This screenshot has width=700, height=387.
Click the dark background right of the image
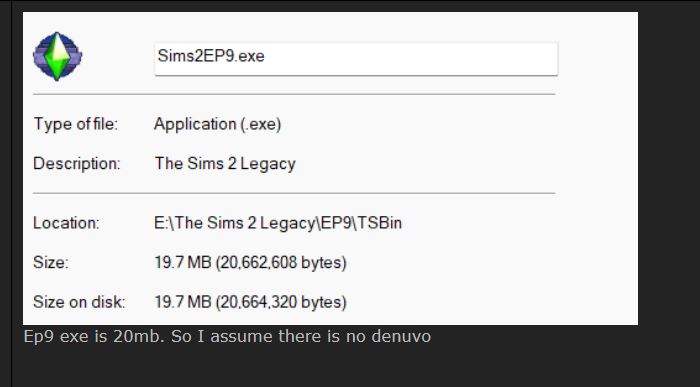pyautogui.click(x=669, y=179)
